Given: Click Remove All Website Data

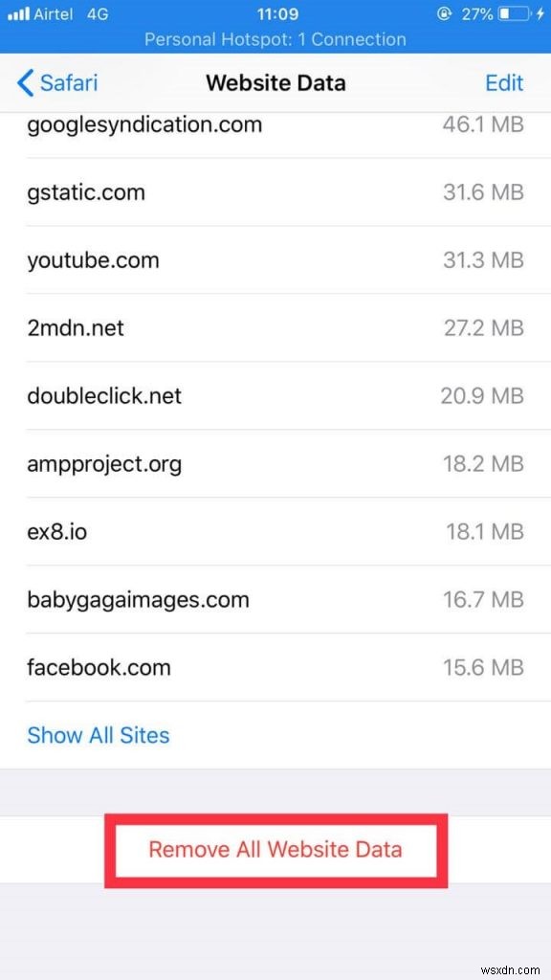Looking at the screenshot, I should pyautogui.click(x=275, y=849).
